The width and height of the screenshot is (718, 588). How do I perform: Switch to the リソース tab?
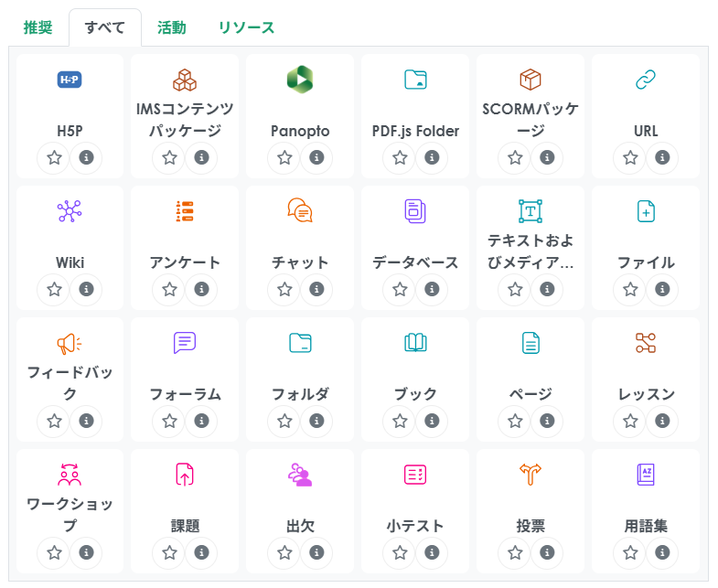coord(246,27)
